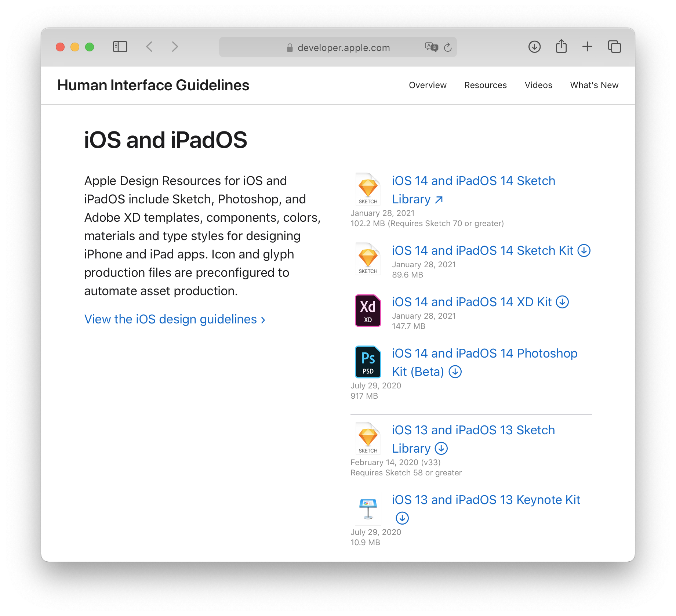Click download icon next to Sketch Kit
The height and width of the screenshot is (616, 676).
click(584, 251)
